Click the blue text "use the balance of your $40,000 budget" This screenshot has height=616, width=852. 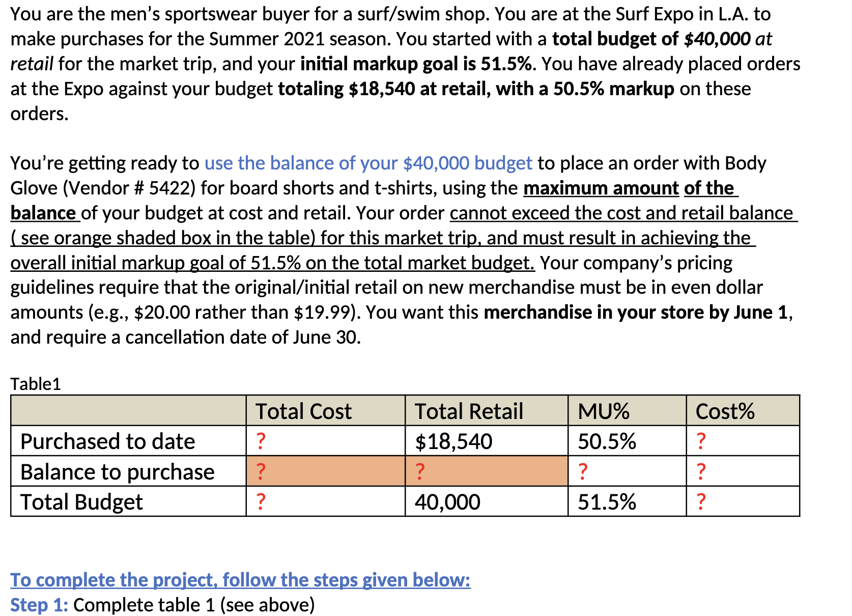click(368, 163)
